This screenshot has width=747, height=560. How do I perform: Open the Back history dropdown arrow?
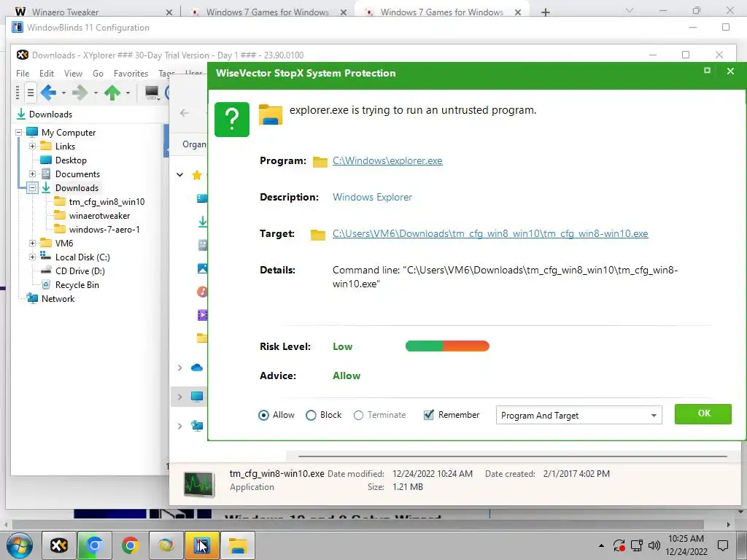tap(63, 93)
